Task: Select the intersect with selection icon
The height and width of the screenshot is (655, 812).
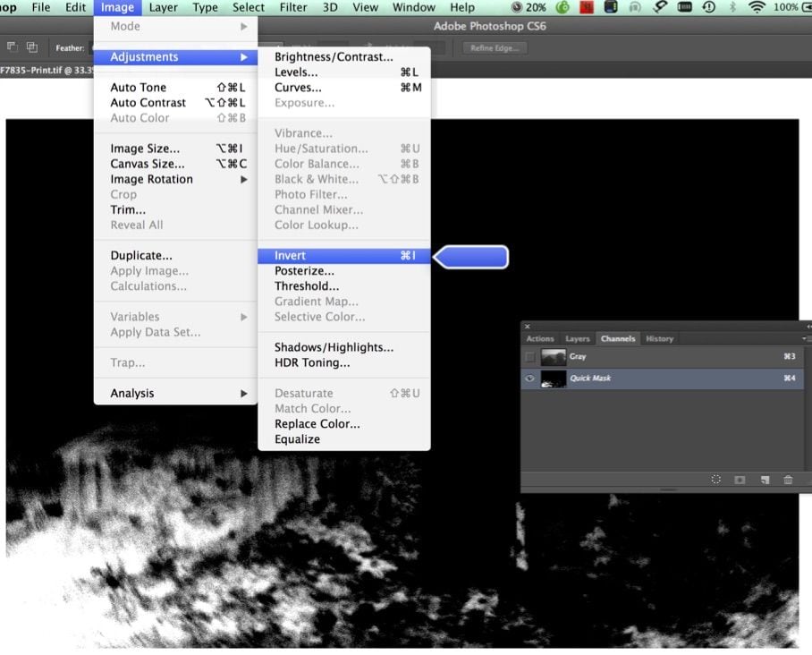Action: pyautogui.click(x=32, y=47)
